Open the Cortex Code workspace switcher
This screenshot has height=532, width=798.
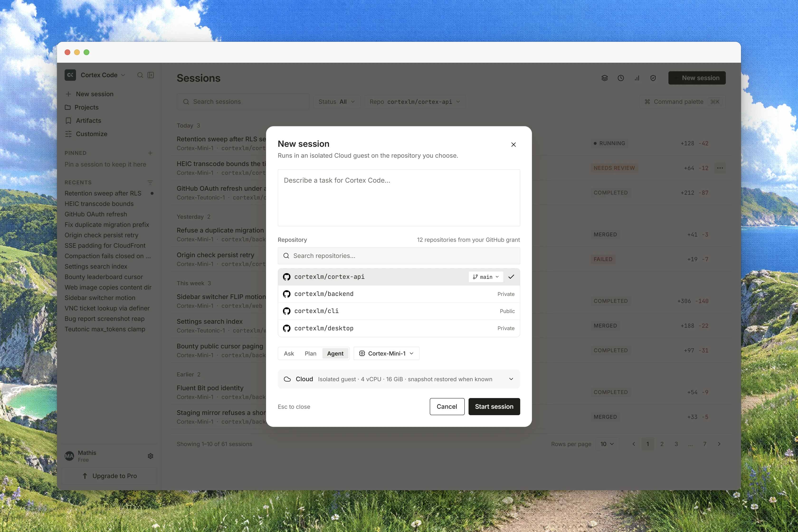103,75
